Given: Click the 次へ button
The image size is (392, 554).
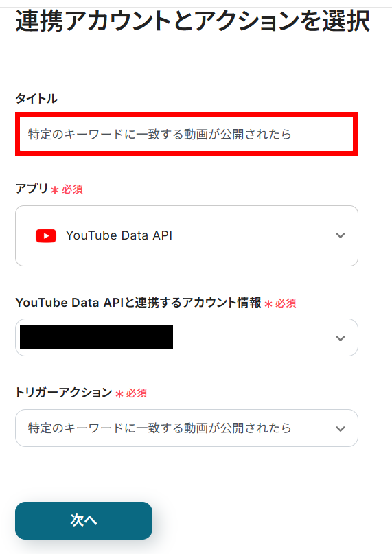Looking at the screenshot, I should [x=84, y=520].
